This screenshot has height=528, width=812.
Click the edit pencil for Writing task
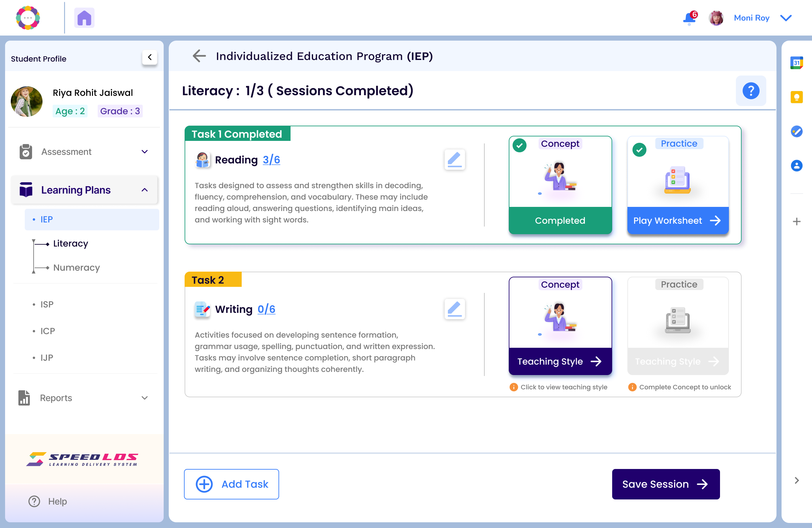point(455,309)
